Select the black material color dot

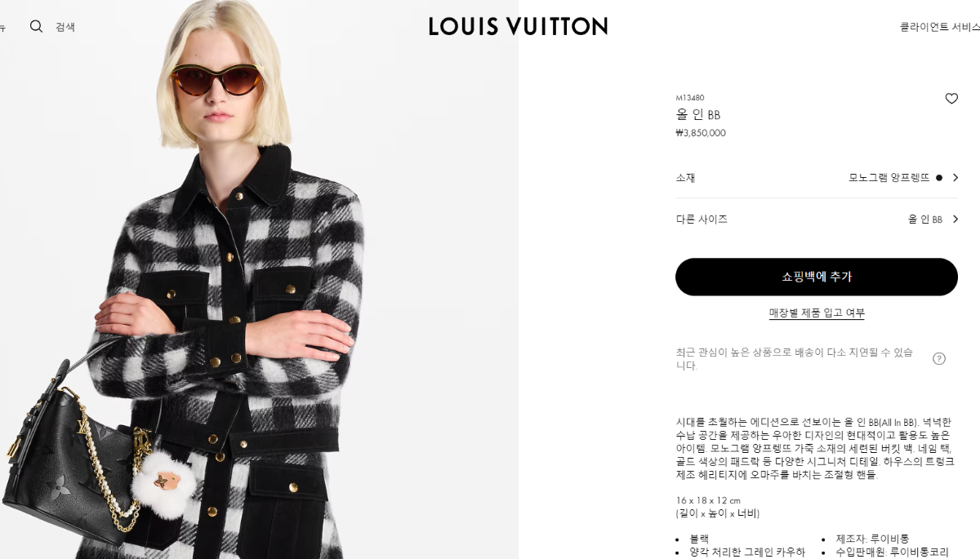(x=938, y=177)
